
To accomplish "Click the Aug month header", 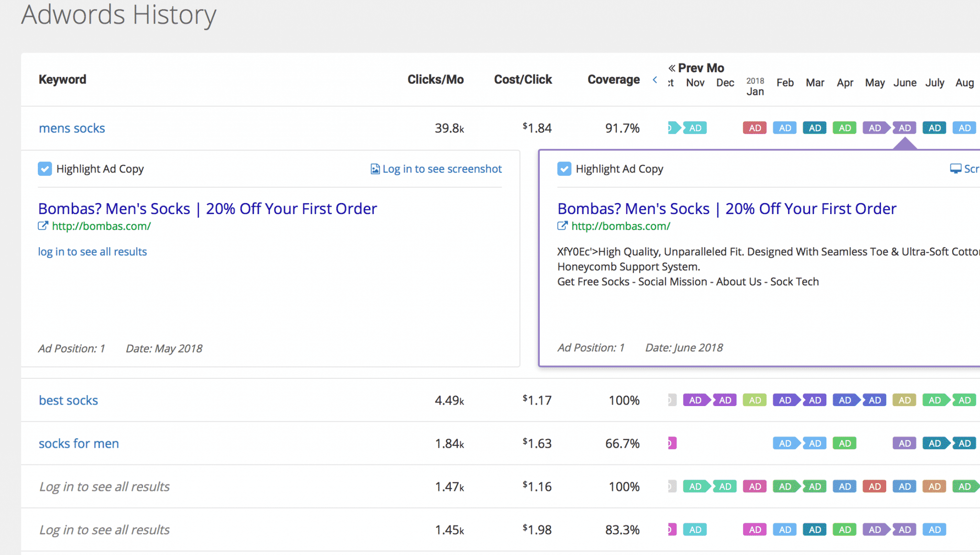I will pyautogui.click(x=965, y=83).
